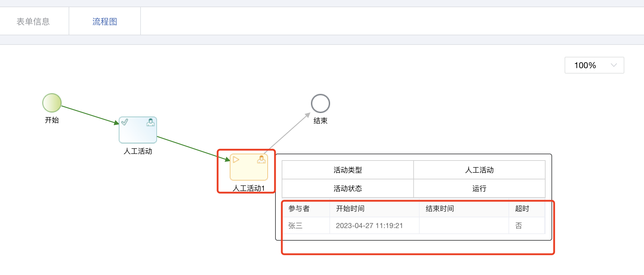This screenshot has height=275, width=644.
Task: Click participant 张三 in the table
Action: point(295,226)
